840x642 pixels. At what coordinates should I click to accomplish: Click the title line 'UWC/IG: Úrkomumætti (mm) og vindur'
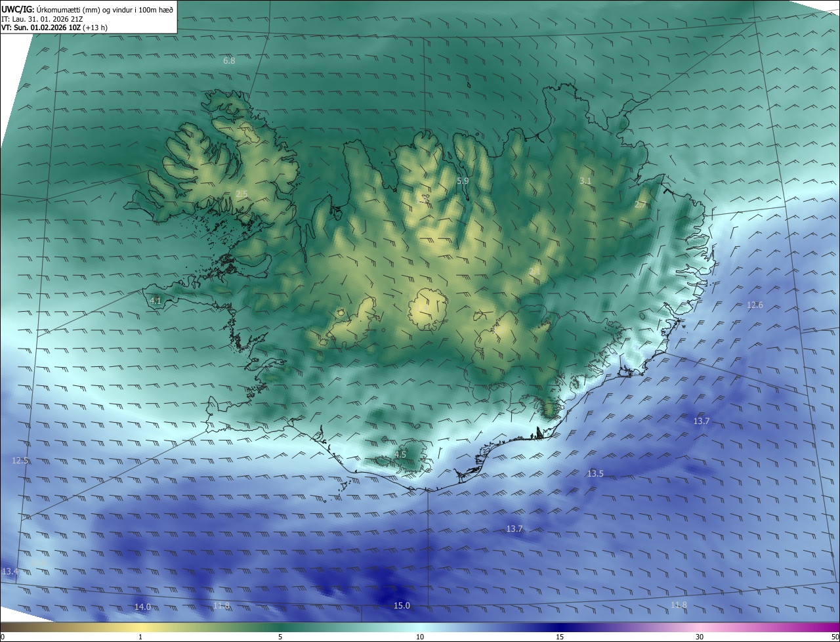[88, 9]
